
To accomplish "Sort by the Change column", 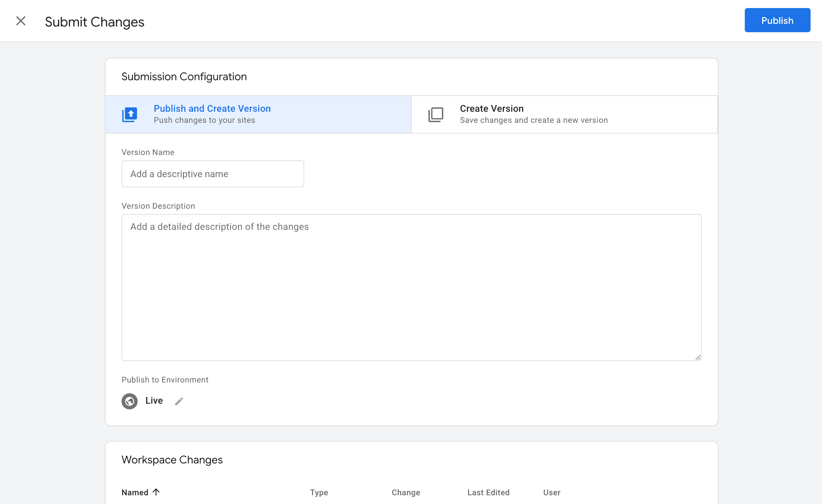I will pyautogui.click(x=406, y=492).
